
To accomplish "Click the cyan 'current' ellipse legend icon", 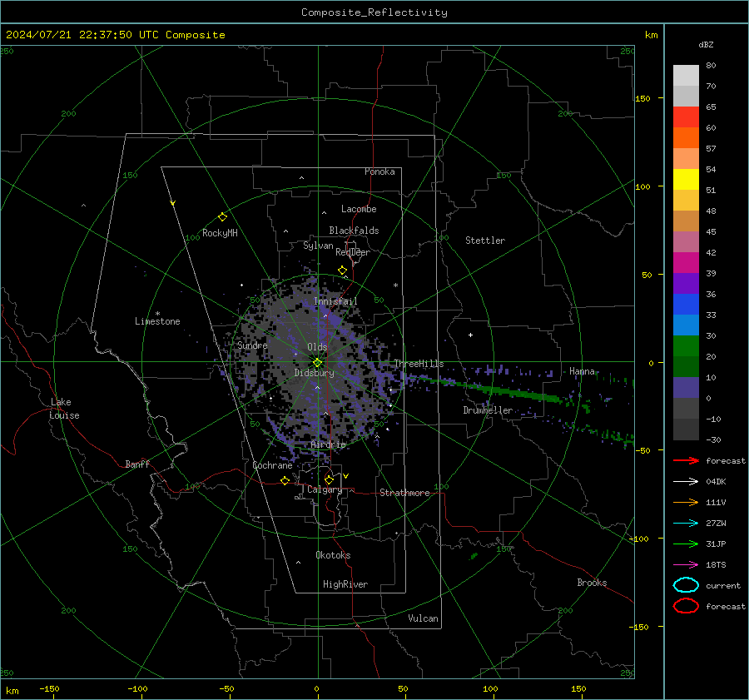I will [686, 585].
